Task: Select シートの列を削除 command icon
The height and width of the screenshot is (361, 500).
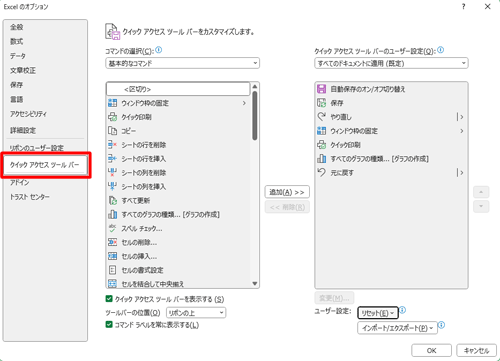Action: [113, 173]
